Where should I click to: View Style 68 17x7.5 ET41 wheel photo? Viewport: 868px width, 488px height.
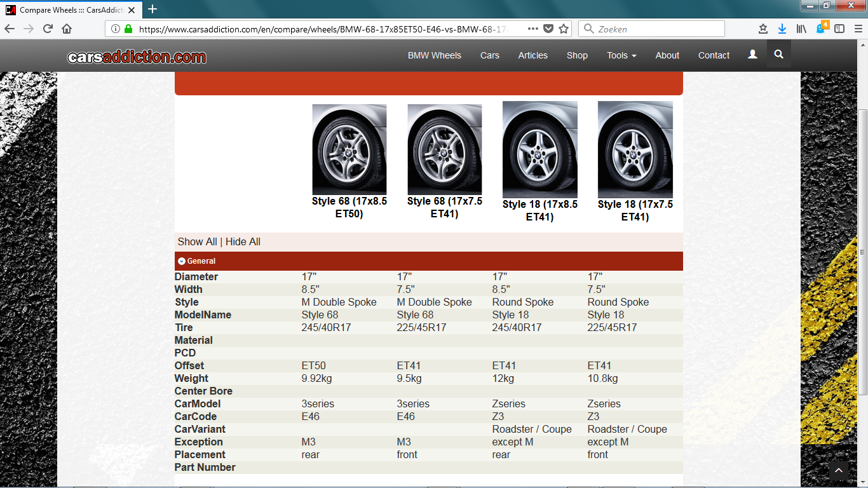pyautogui.click(x=445, y=149)
